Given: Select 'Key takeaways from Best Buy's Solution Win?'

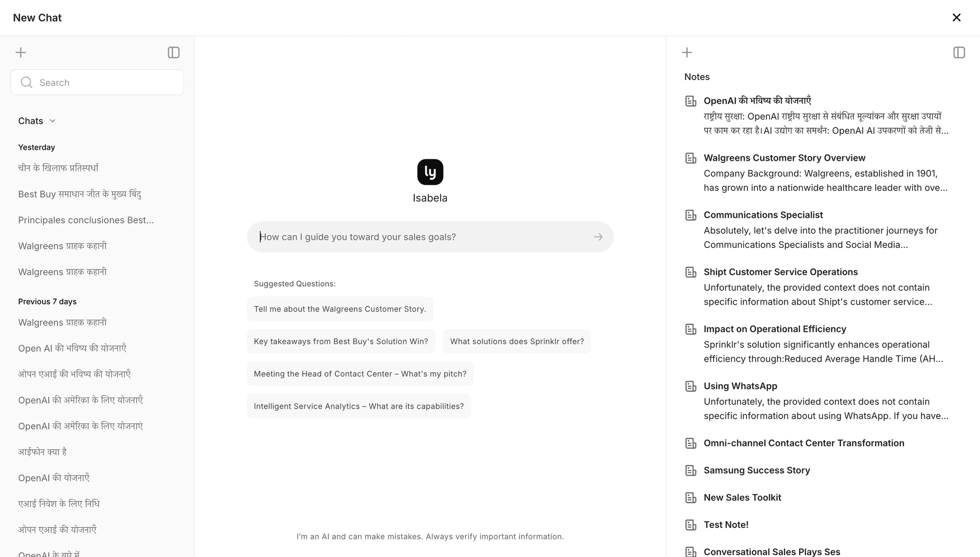Looking at the screenshot, I should 341,341.
